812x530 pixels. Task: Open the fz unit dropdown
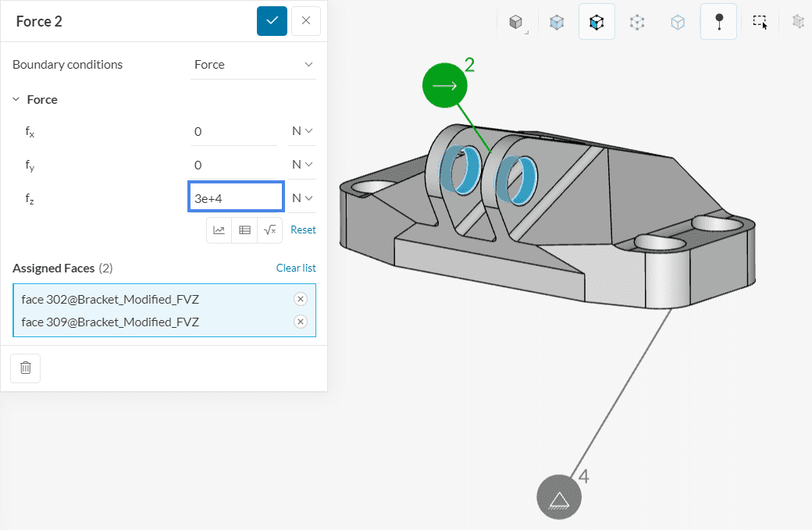(302, 198)
